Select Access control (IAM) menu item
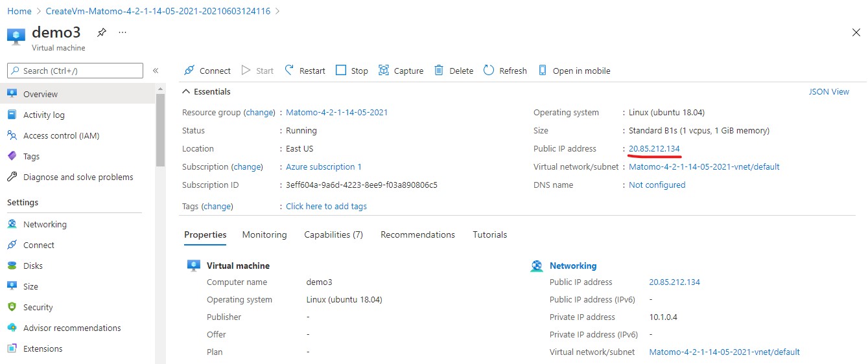The height and width of the screenshot is (364, 868). (x=61, y=135)
